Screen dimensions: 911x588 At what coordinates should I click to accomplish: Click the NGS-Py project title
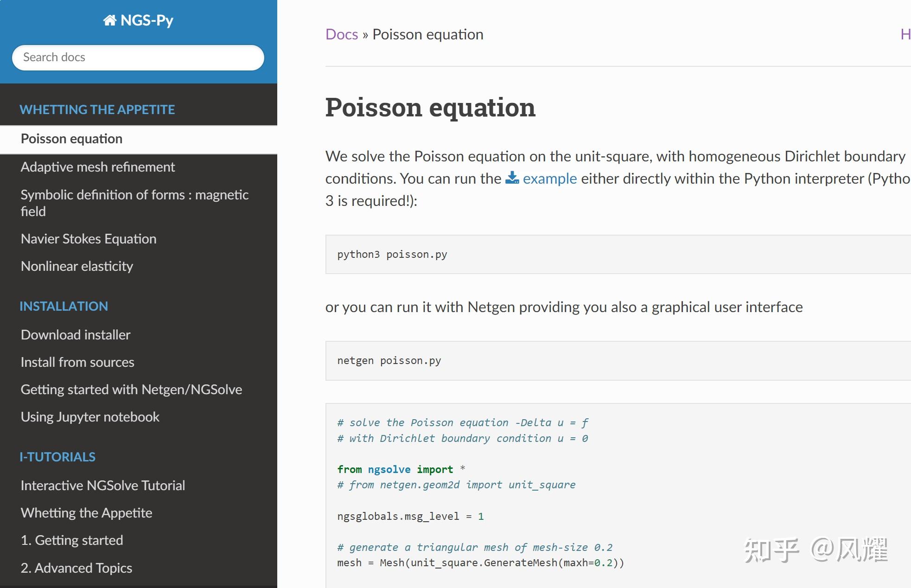pyautogui.click(x=147, y=20)
